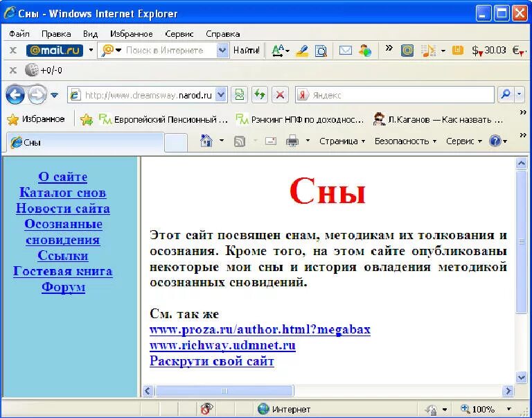The image size is (532, 418).
Task: Open the Раскрути свой сайт link
Action: tap(212, 361)
